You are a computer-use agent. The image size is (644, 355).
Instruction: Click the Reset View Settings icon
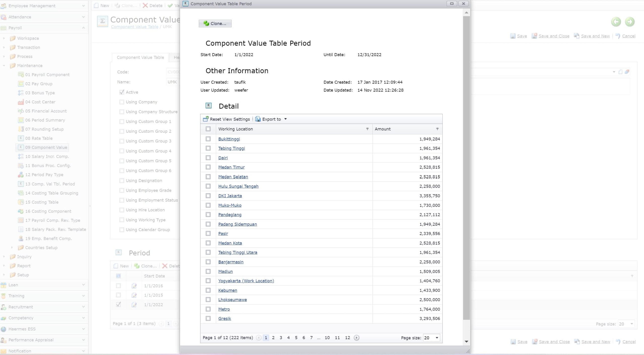pyautogui.click(x=206, y=119)
